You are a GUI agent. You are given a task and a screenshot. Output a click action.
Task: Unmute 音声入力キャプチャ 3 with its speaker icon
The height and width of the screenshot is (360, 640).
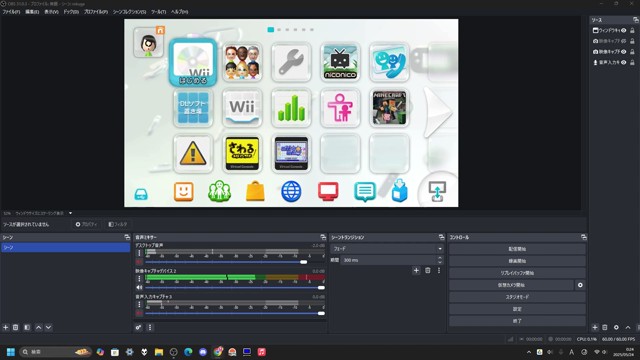[139, 313]
